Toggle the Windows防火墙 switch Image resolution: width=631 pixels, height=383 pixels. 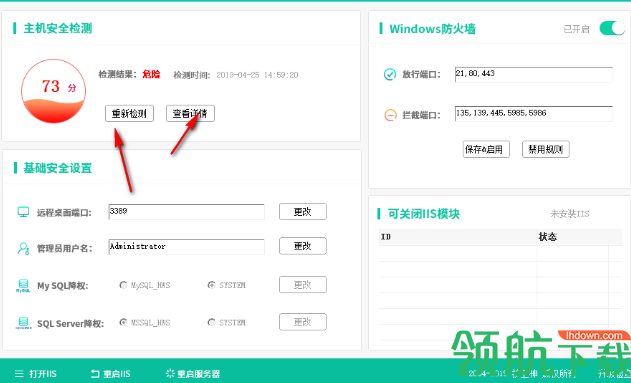(612, 29)
